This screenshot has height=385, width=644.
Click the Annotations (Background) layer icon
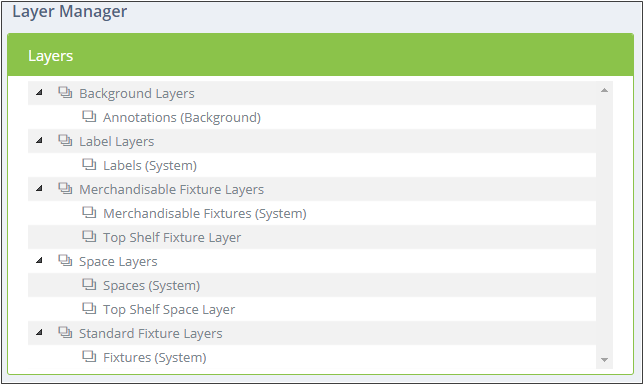pyautogui.click(x=89, y=116)
